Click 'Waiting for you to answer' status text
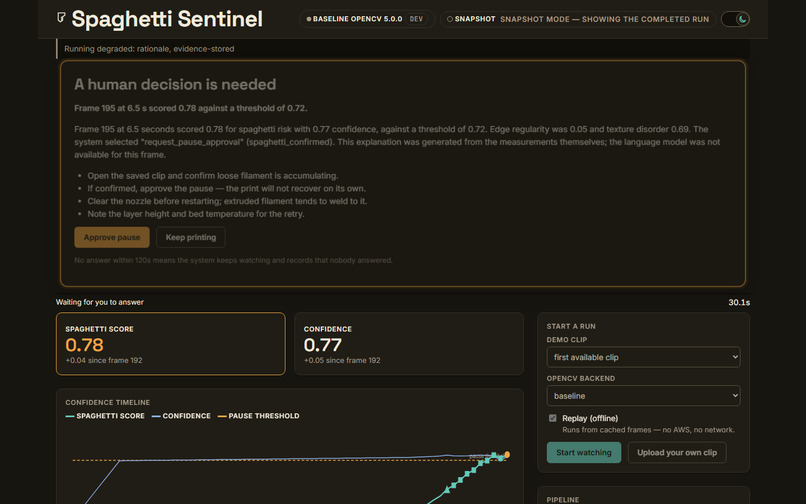The height and width of the screenshot is (504, 806). [x=100, y=302]
